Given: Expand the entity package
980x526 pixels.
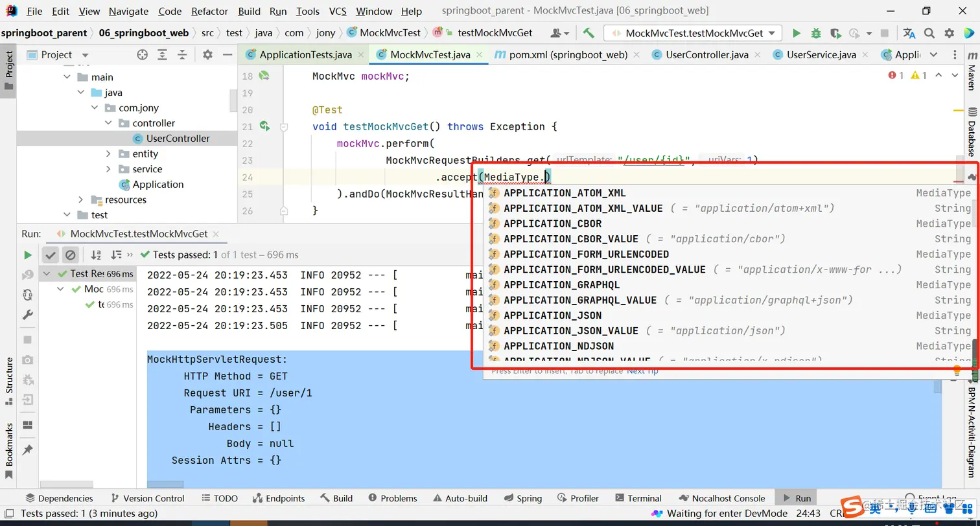Looking at the screenshot, I should (108, 154).
